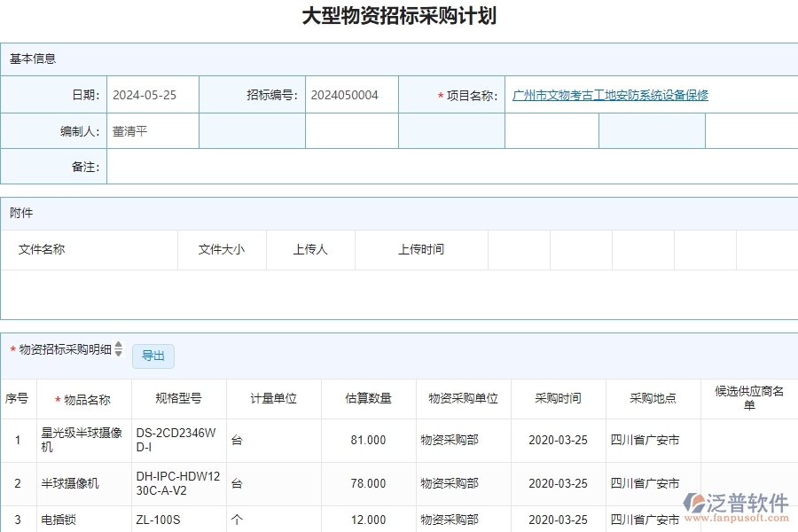This screenshot has width=798, height=532.
Task: Select the 日期 date field value 2024-05-25
Action: (150, 96)
